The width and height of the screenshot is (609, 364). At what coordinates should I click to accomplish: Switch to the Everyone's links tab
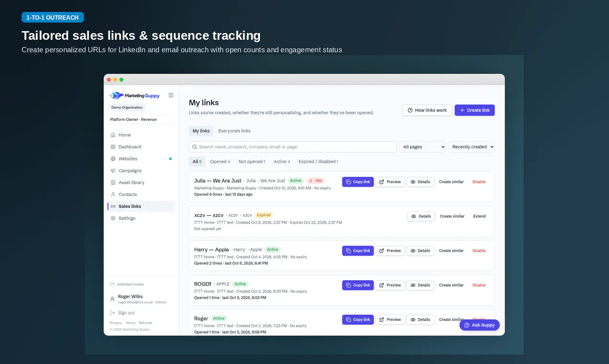point(234,131)
